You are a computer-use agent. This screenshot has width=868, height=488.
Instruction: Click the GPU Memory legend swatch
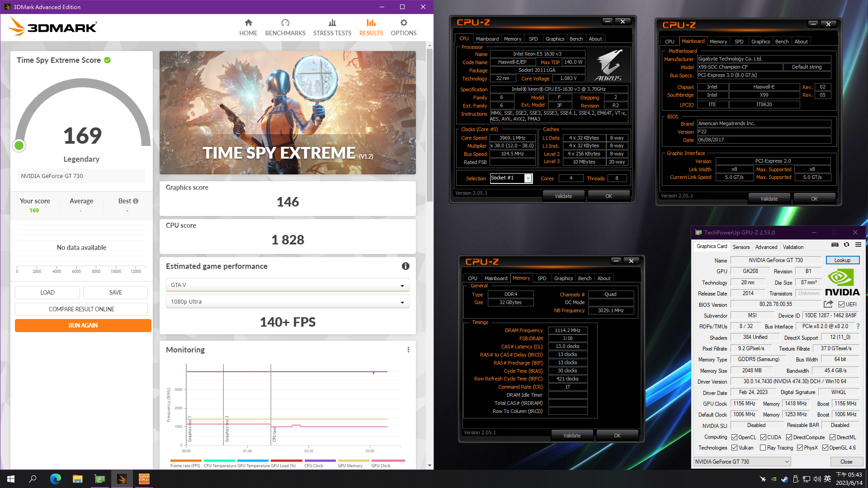[353, 461]
